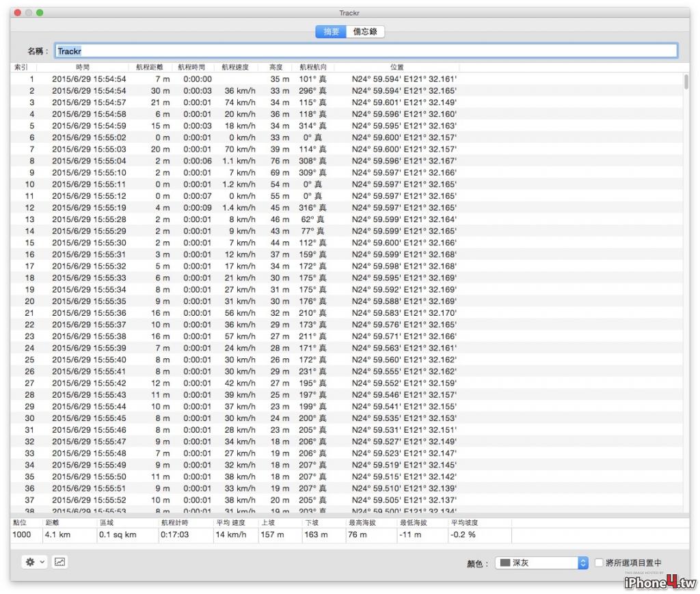Click the red close window button
Screen dimensions: 700x594
[17, 12]
